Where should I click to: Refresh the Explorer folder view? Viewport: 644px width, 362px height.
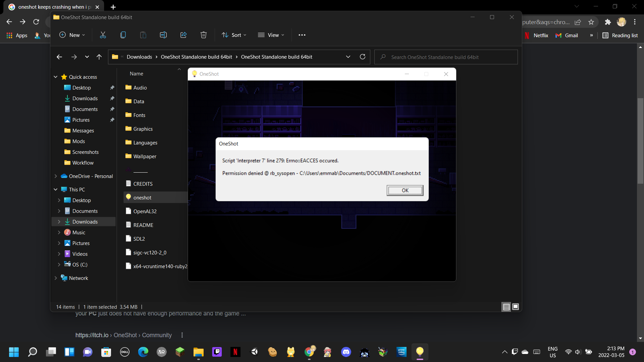click(363, 57)
